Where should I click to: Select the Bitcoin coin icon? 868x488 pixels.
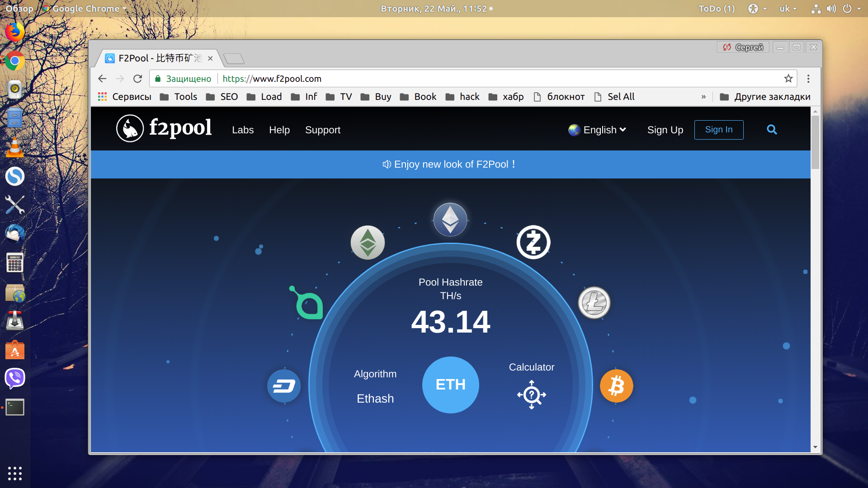tap(616, 386)
